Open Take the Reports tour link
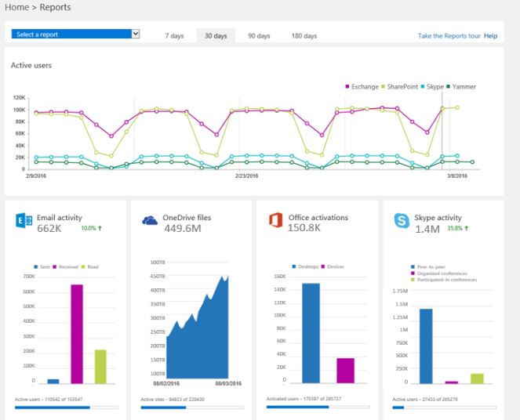This screenshot has width=520, height=420. click(x=449, y=36)
